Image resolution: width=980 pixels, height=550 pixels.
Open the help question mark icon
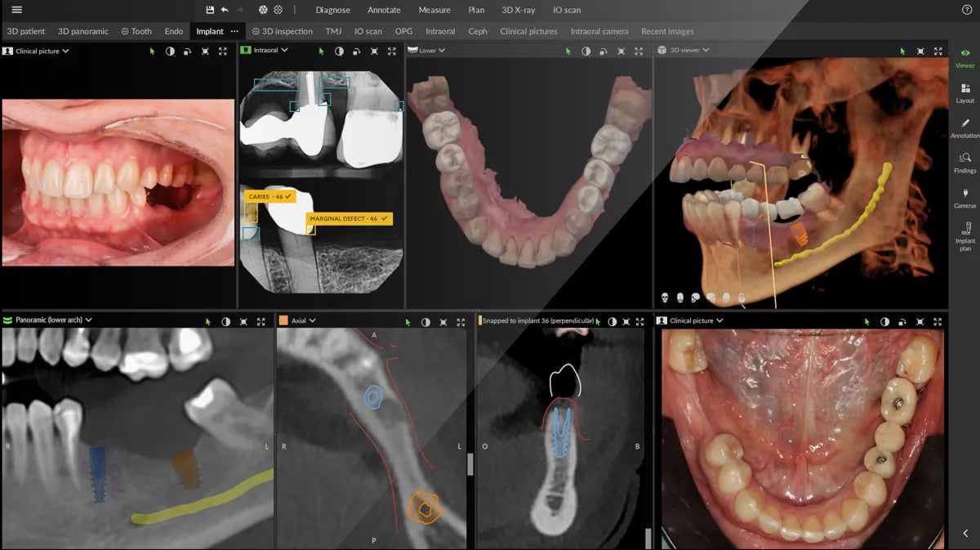point(967,10)
